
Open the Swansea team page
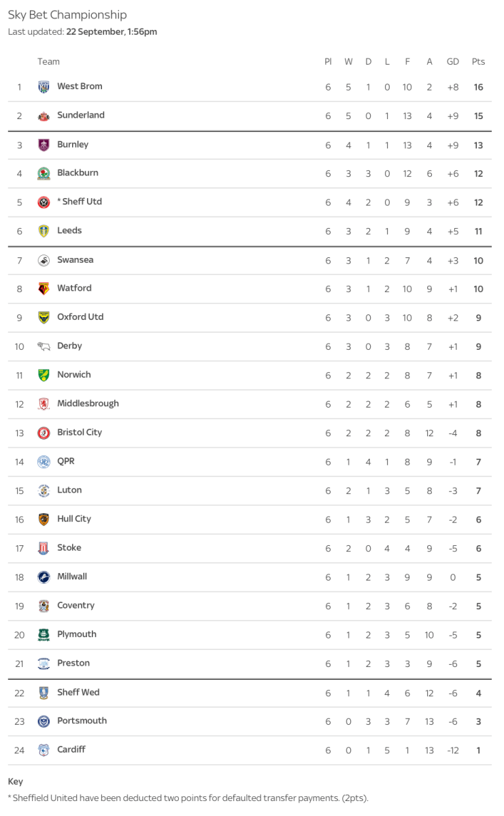click(75, 260)
